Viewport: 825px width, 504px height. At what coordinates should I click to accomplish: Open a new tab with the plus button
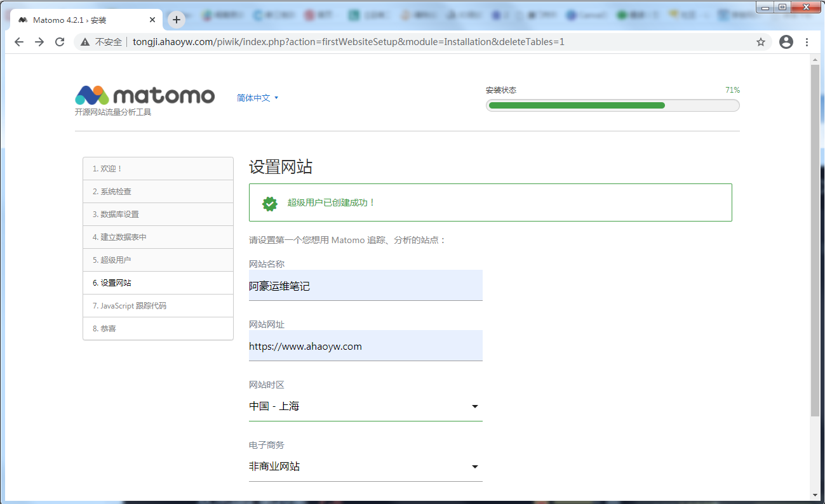pyautogui.click(x=177, y=20)
